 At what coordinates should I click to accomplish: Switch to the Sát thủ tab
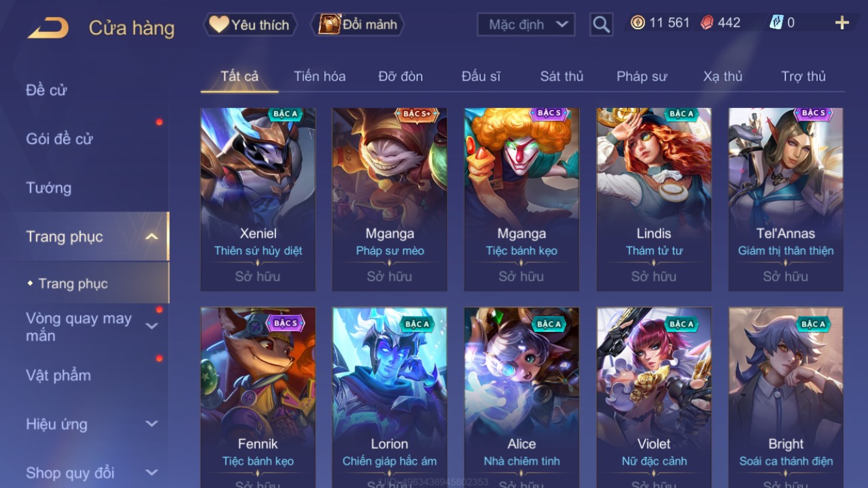click(562, 76)
